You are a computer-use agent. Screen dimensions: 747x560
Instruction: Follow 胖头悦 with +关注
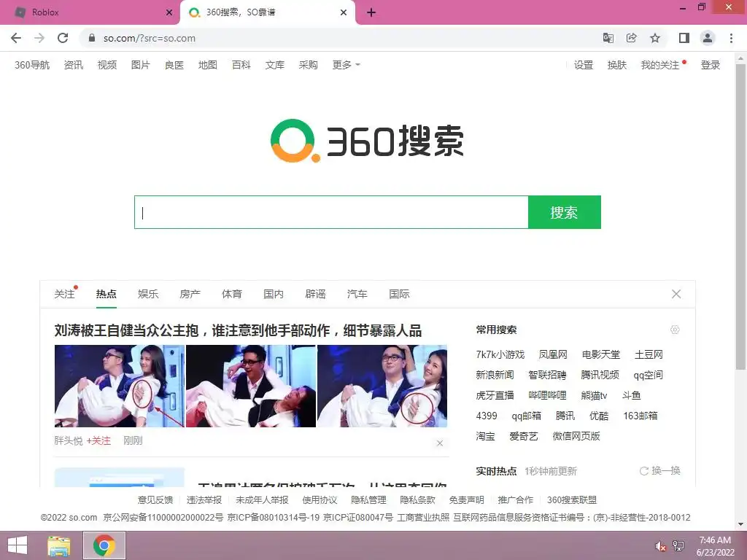(98, 440)
